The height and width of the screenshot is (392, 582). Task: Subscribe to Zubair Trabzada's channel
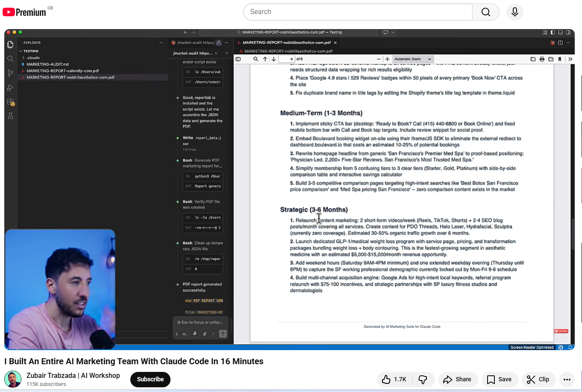pos(150,379)
